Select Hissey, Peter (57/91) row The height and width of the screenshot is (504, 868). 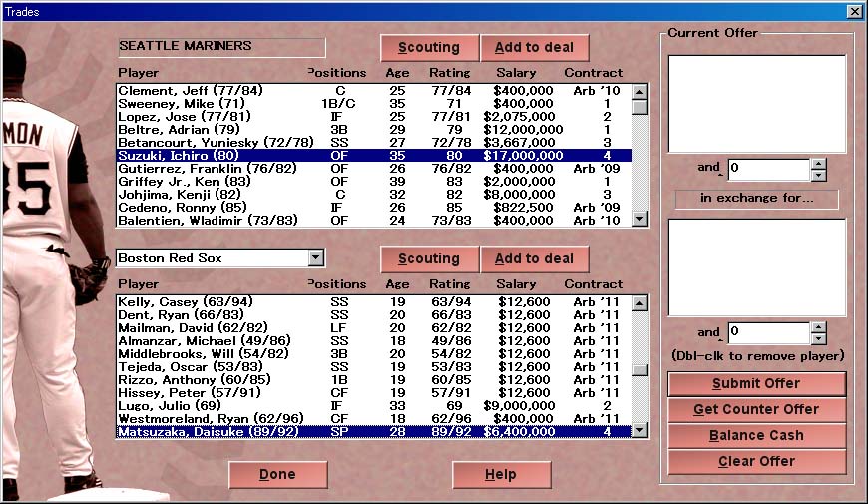[374, 393]
